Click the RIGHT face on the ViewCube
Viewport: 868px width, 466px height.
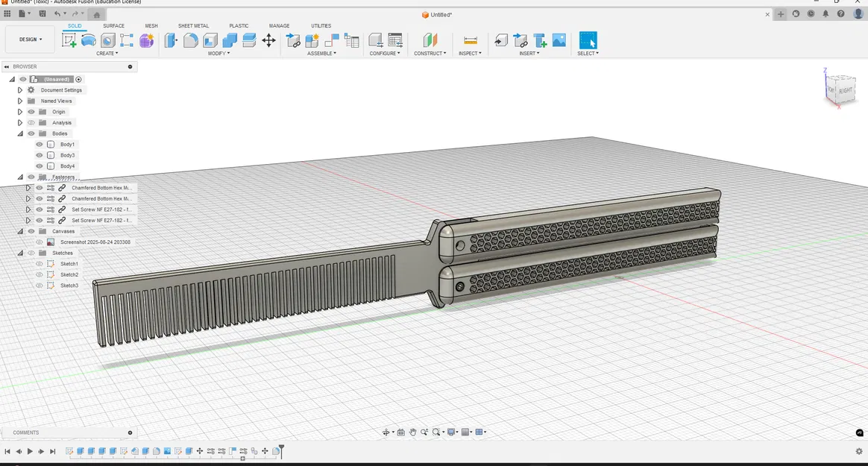(846, 91)
